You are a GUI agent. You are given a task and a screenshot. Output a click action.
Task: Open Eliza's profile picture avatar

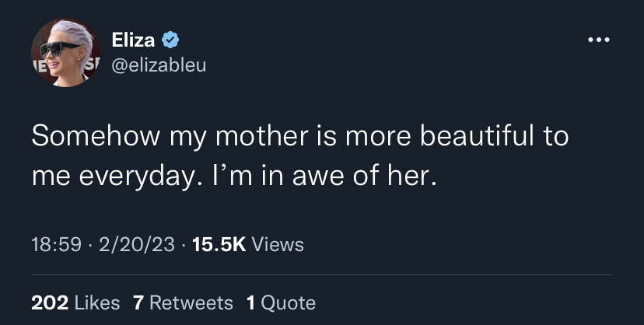65,53
